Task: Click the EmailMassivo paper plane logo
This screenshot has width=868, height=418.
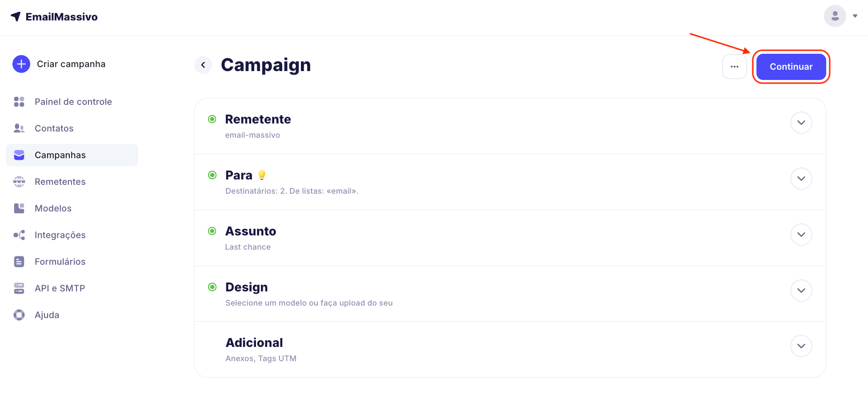Action: coord(16,16)
